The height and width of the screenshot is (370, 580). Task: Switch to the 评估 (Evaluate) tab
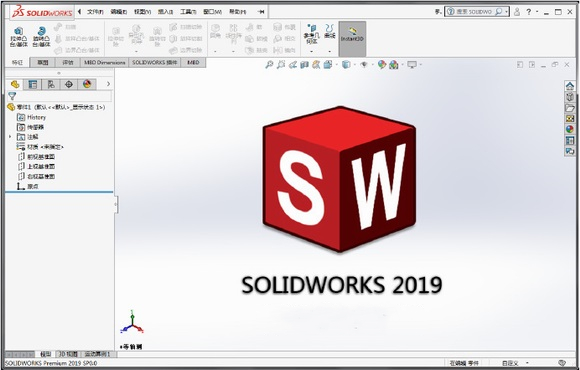click(x=68, y=63)
